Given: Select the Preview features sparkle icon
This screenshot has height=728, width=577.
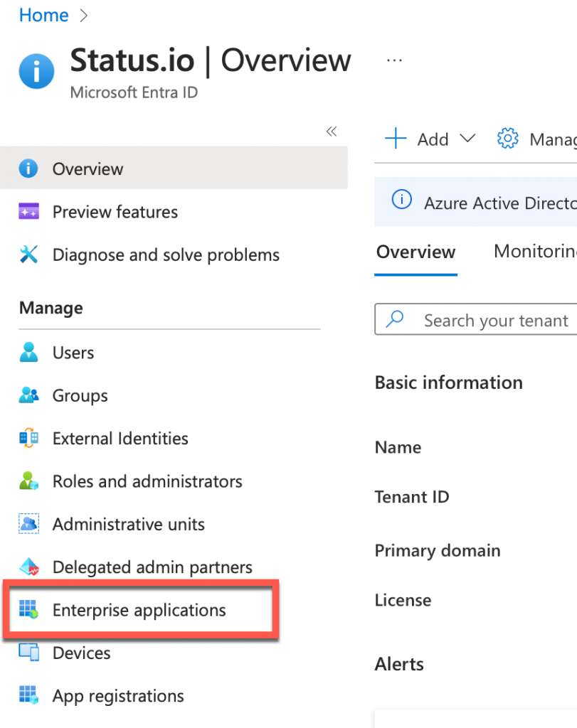Looking at the screenshot, I should pos(28,211).
